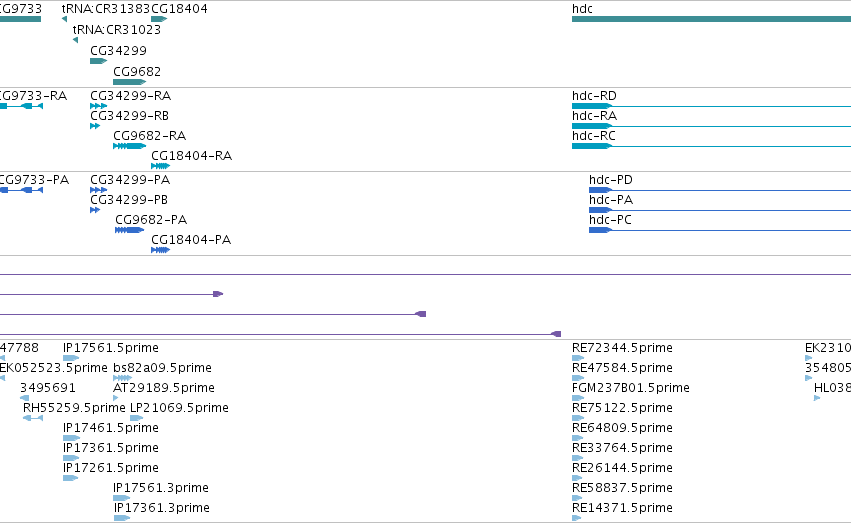Open the hdc-RA transcript label

point(594,116)
